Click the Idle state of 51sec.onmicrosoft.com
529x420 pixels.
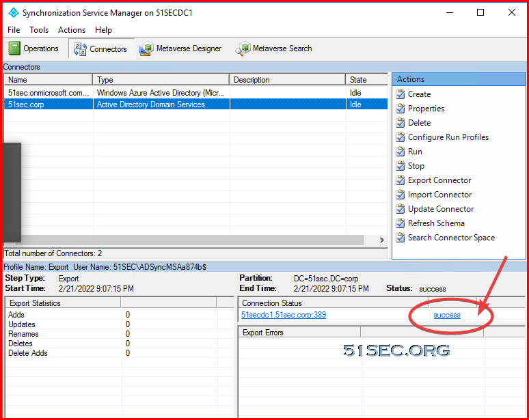pyautogui.click(x=355, y=93)
